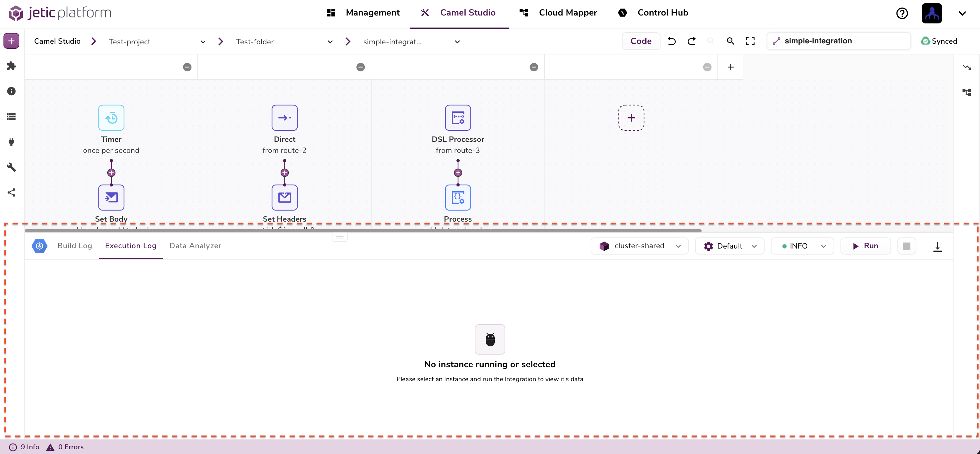Open the cluster-shared dropdown
This screenshot has height=454, width=980.
[640, 246]
